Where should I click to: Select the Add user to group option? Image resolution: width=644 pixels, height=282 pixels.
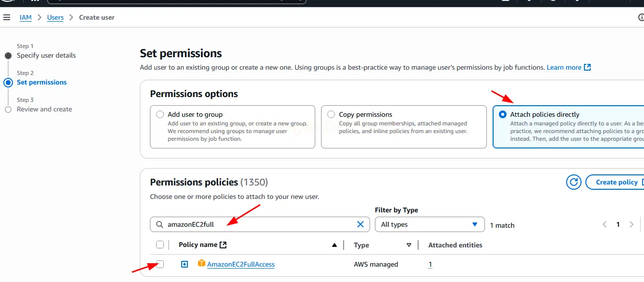coord(160,114)
